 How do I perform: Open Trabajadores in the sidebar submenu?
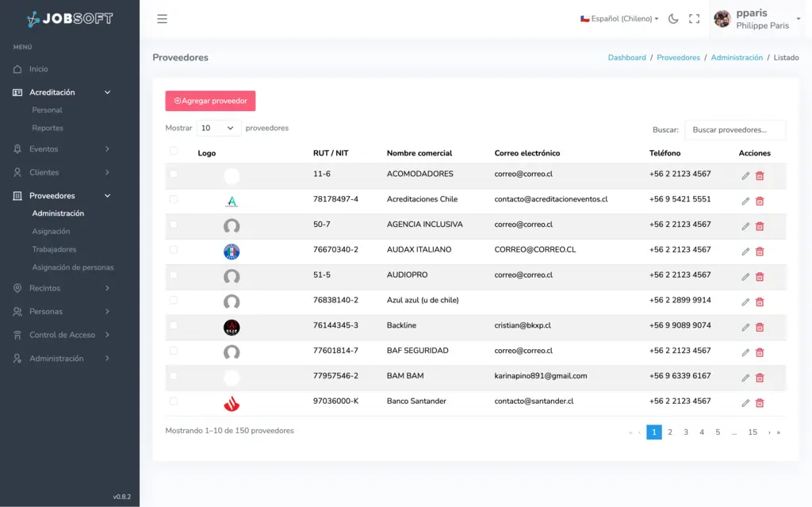54,249
